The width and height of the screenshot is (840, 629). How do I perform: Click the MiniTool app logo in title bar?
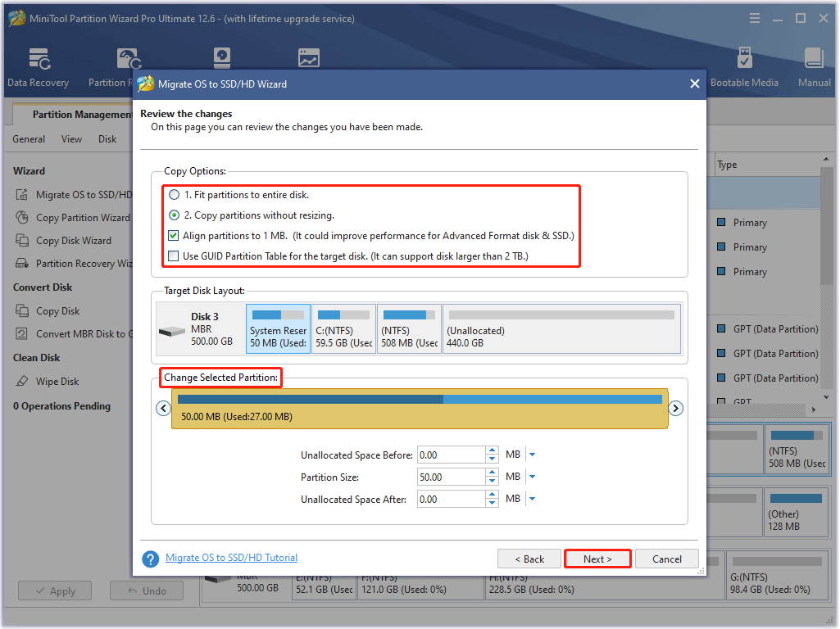tap(17, 18)
